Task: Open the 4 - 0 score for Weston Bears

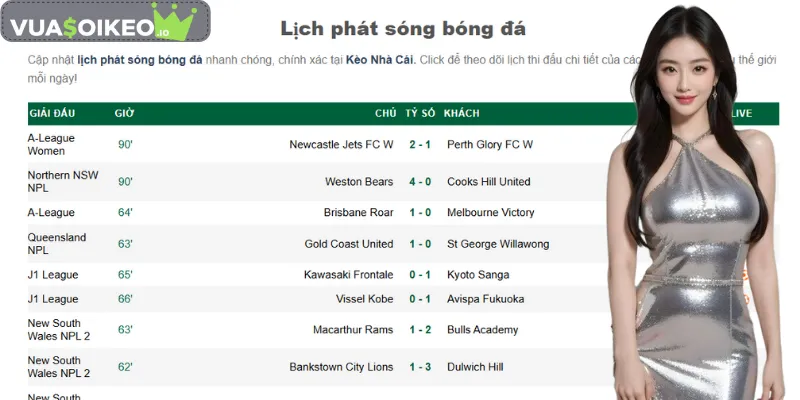Action: click(420, 182)
